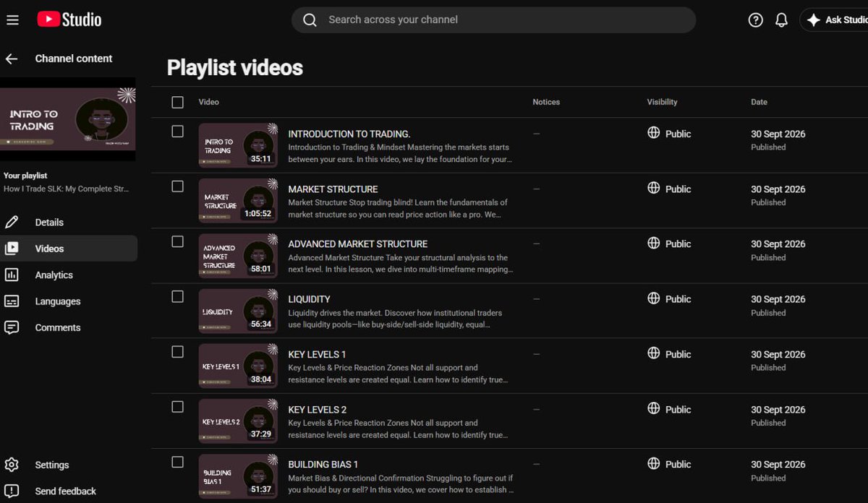
Task: Click globe icon for KEY LEVELS 1 row
Action: (x=654, y=353)
